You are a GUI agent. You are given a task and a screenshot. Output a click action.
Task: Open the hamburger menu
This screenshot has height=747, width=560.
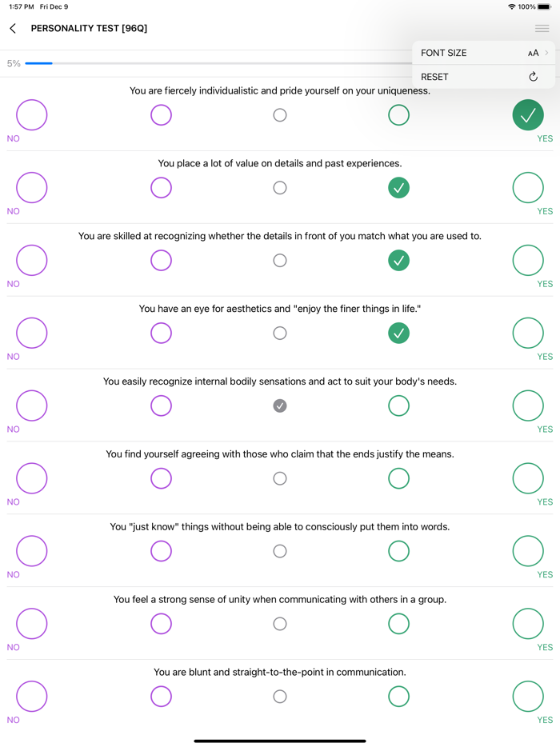(542, 28)
